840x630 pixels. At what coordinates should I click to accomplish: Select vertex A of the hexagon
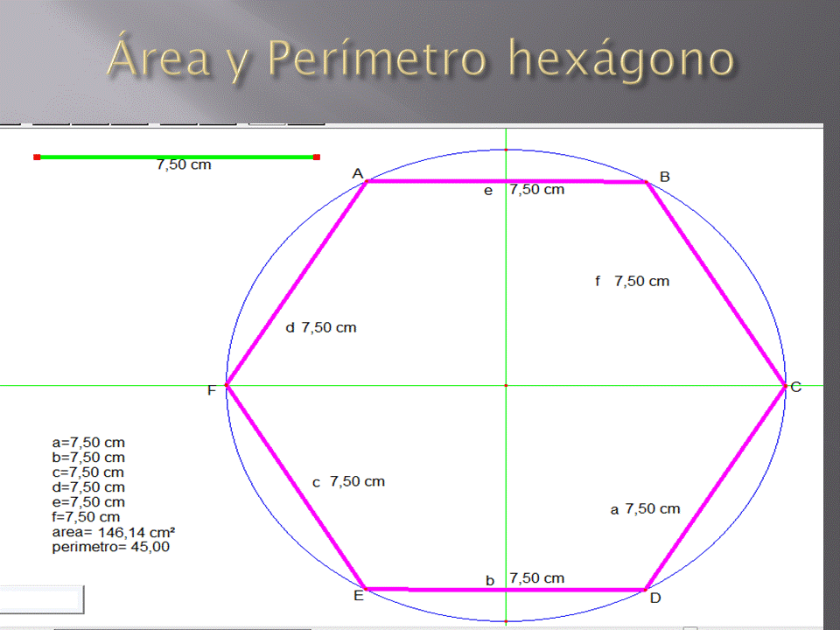tap(367, 181)
